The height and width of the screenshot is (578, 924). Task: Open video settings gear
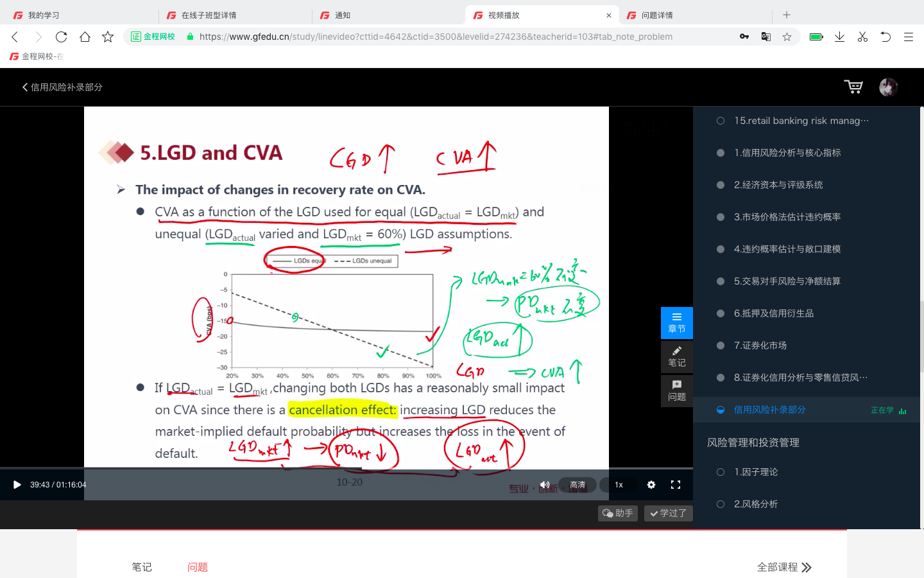651,485
